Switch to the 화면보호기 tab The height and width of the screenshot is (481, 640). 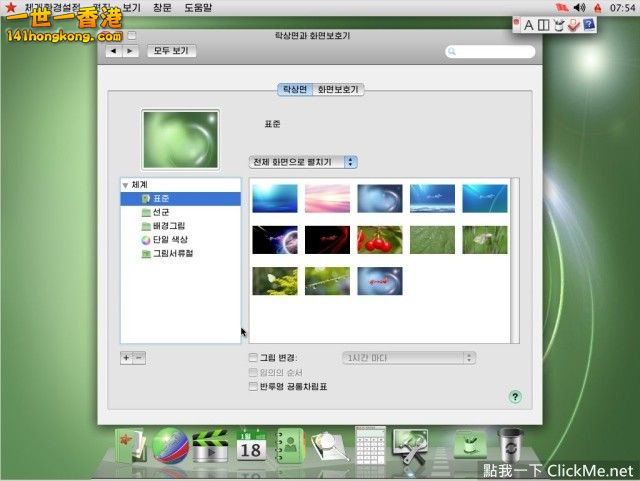click(338, 89)
